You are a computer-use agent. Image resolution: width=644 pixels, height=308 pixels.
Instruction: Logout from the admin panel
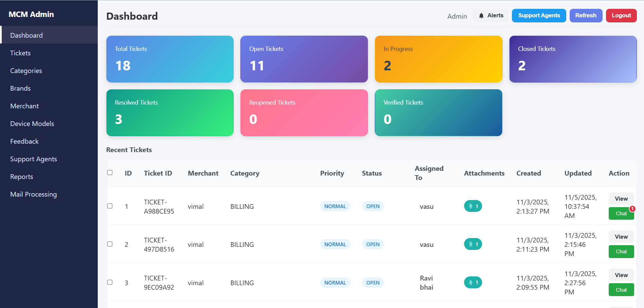coord(621,15)
